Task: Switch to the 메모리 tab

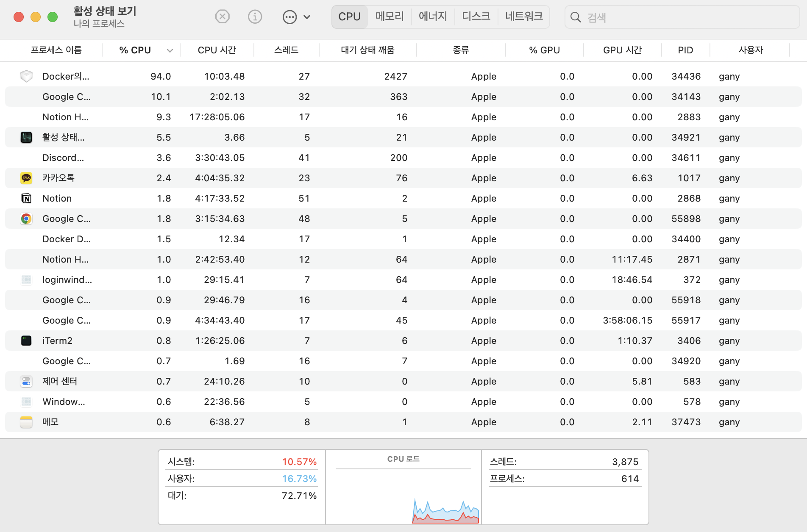Action: click(x=390, y=17)
